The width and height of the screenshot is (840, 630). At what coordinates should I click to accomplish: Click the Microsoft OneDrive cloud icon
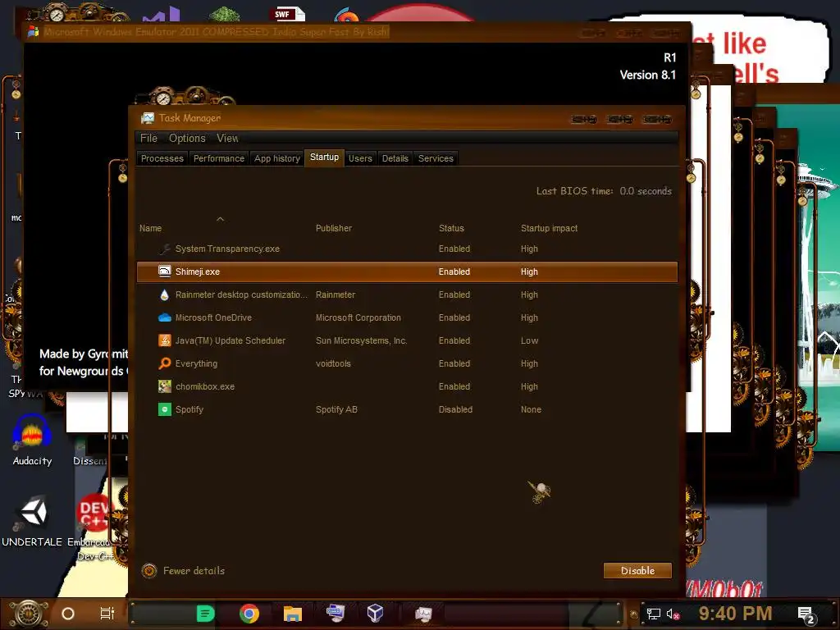(164, 317)
